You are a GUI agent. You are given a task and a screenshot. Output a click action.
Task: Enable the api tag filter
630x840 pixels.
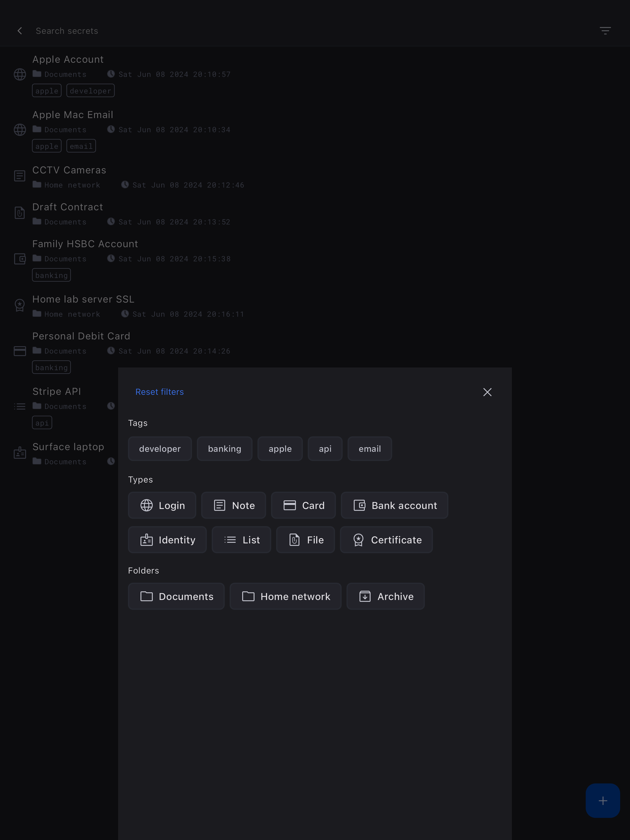325,449
